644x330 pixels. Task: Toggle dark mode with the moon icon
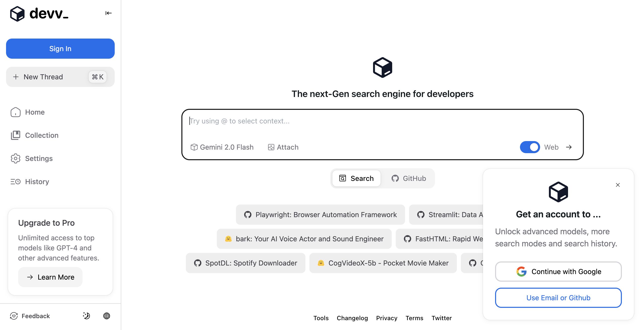[x=86, y=316]
